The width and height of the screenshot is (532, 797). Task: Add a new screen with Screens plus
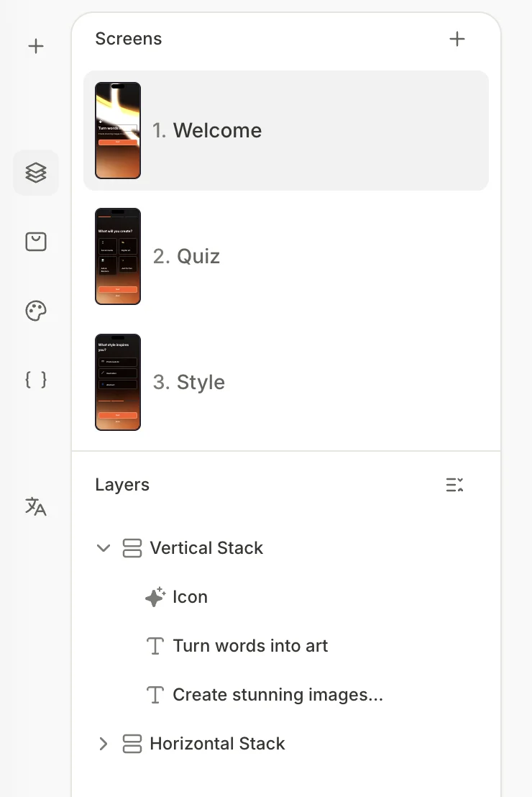point(457,39)
